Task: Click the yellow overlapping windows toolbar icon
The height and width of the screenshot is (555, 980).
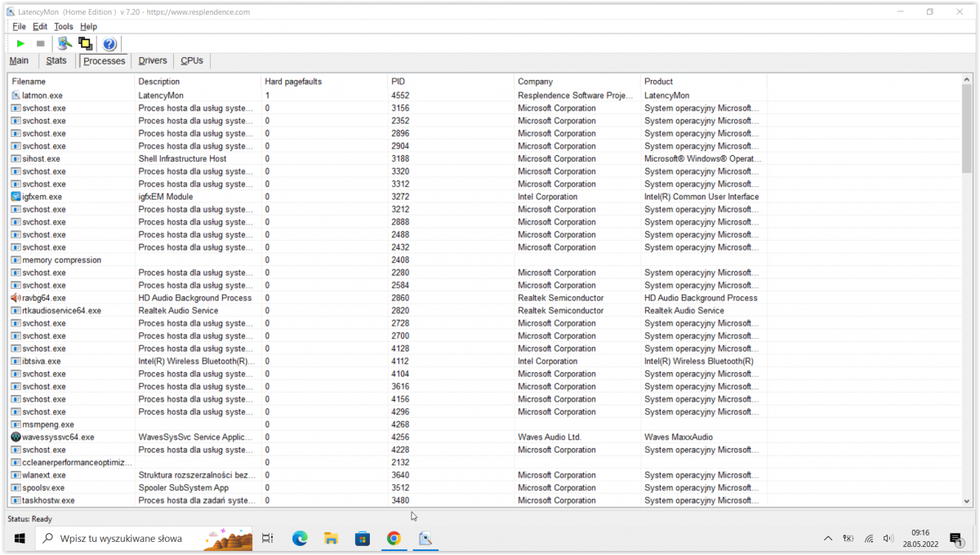Action: coord(85,43)
